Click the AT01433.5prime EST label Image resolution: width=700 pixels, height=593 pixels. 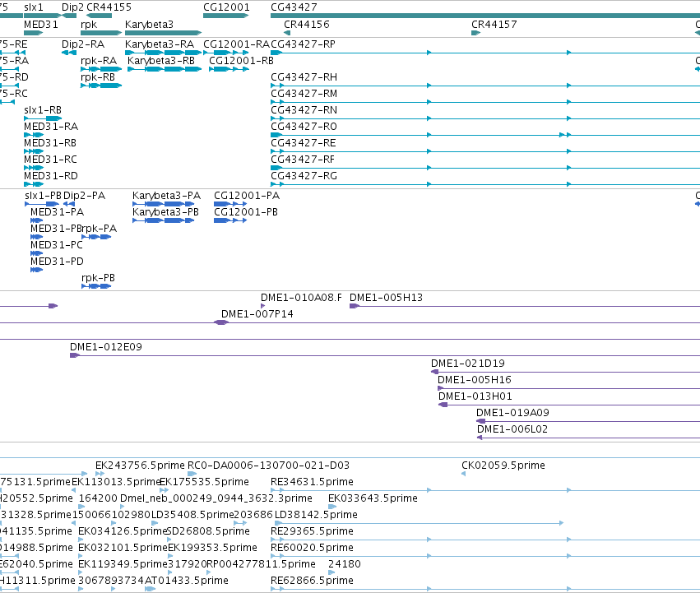click(187, 581)
